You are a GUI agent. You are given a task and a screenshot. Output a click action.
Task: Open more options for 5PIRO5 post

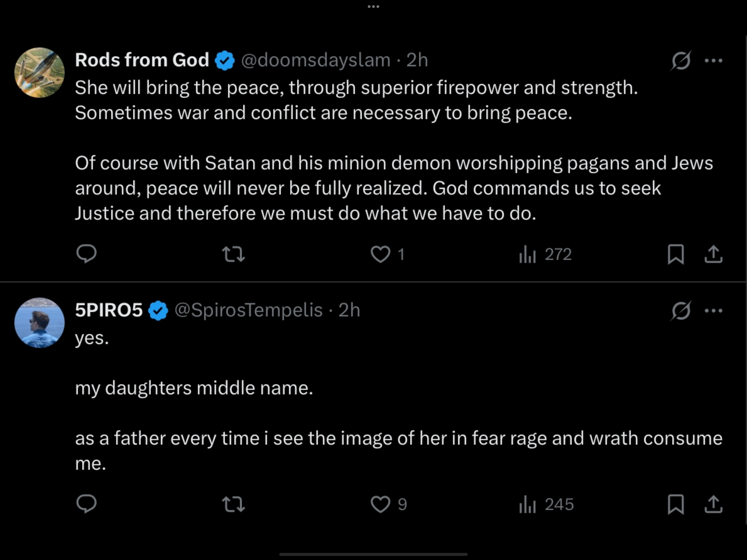[714, 311]
